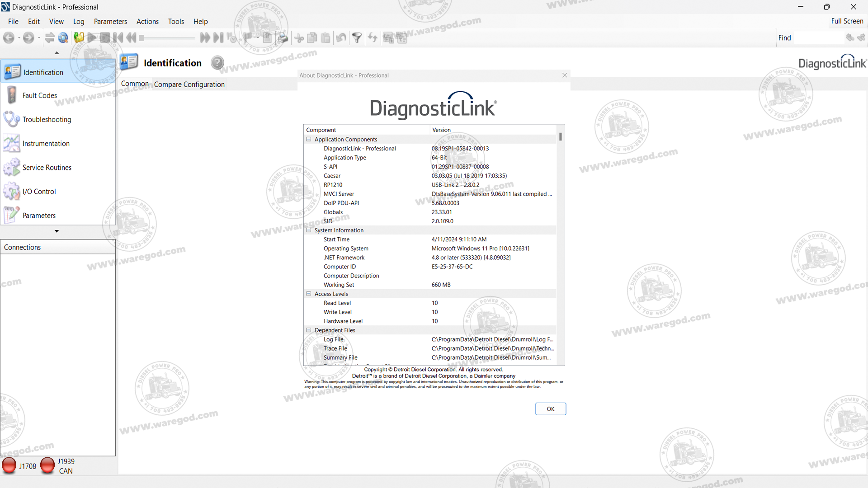This screenshot has width=868, height=488.
Task: Click the Undo toolbar icon
Action: pos(341,38)
